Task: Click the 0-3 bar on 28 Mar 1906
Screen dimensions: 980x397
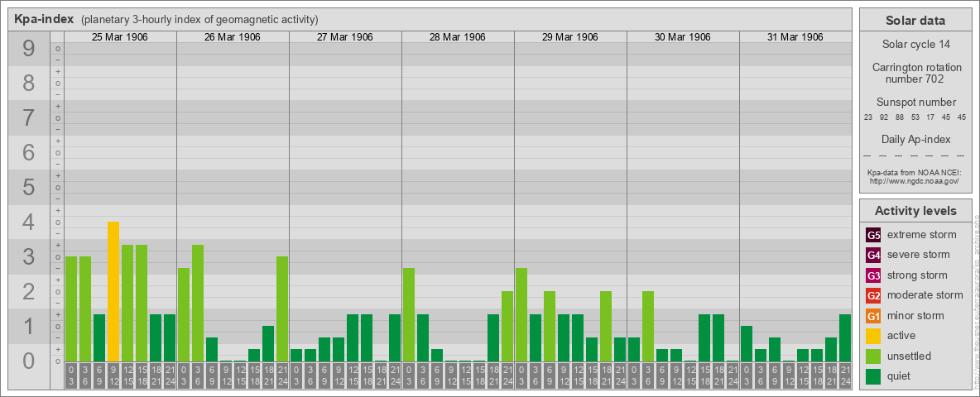Action: tap(409, 314)
